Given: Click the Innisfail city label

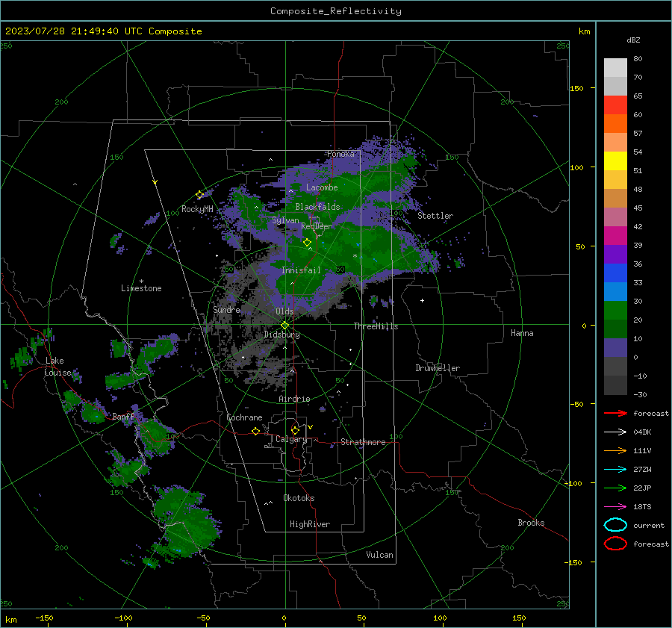Looking at the screenshot, I should coord(302,270).
